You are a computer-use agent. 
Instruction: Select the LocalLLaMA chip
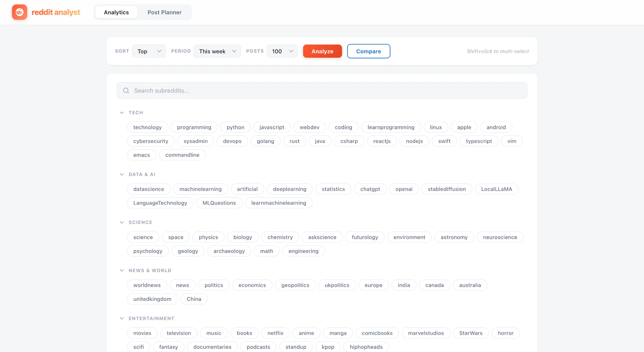(x=497, y=189)
